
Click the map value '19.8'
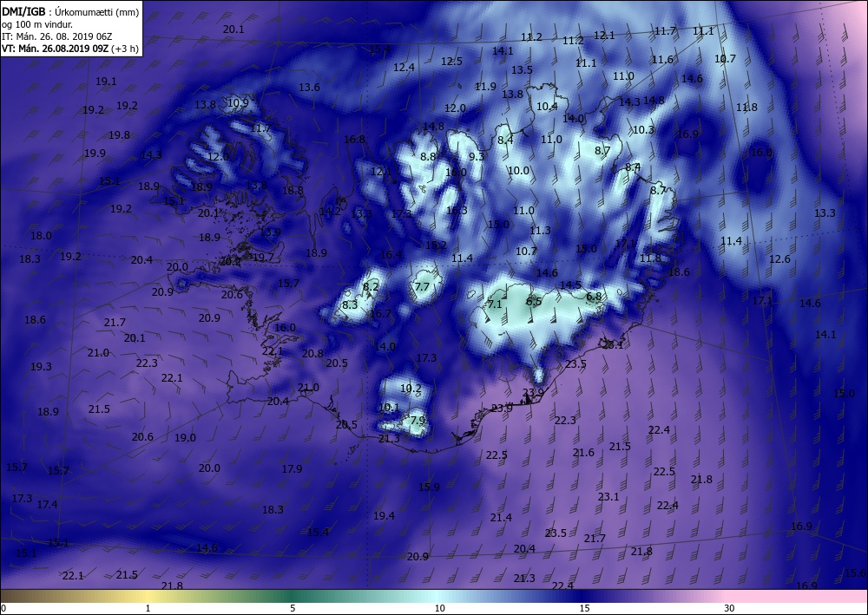(x=119, y=135)
